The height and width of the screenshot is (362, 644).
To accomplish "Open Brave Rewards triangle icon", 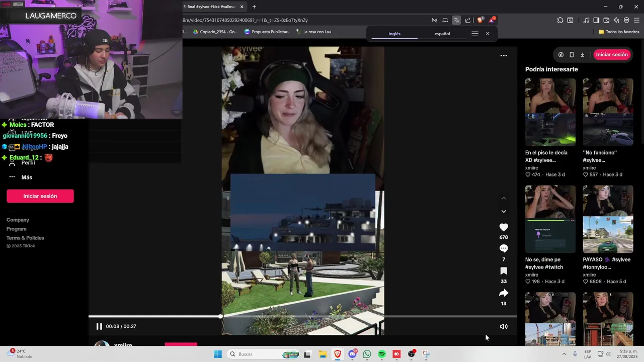I will click(x=492, y=20).
